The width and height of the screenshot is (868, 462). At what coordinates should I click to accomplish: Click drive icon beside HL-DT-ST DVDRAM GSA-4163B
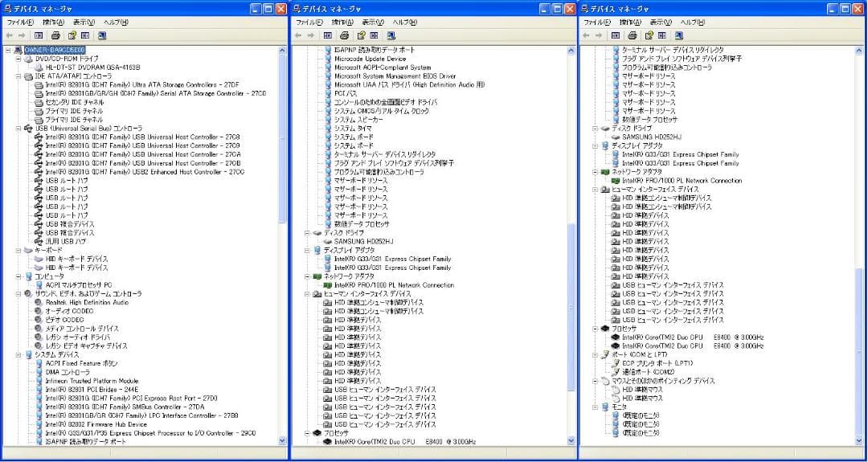click(x=39, y=67)
